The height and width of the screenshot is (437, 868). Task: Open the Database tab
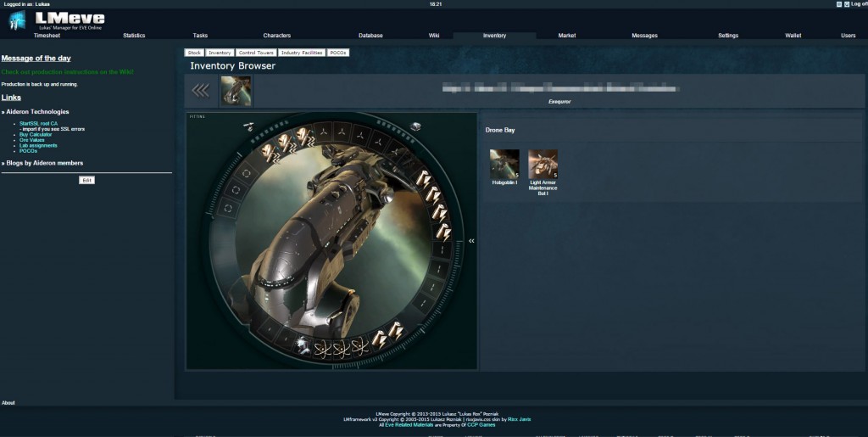pos(370,36)
